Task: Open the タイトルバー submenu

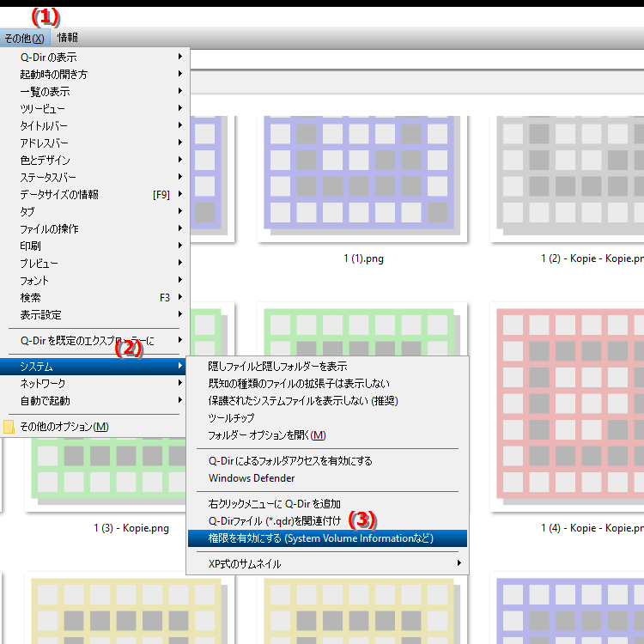Action: click(x=94, y=126)
